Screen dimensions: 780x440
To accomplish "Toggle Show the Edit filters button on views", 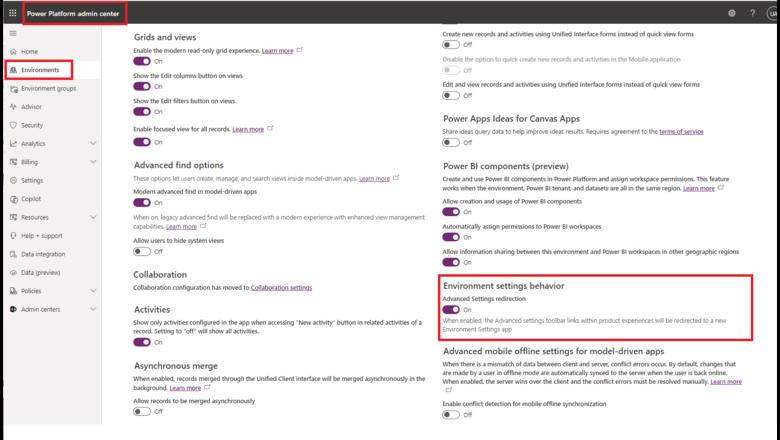I will coord(142,111).
